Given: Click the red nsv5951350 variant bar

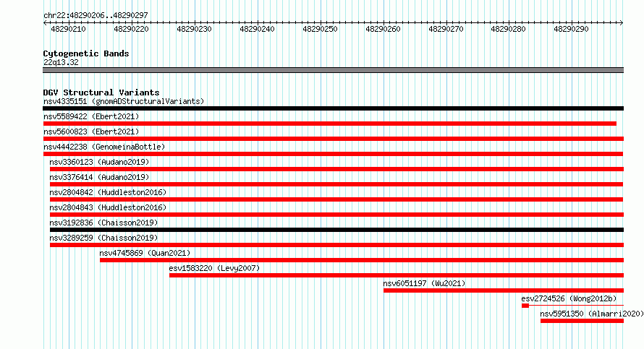Looking at the screenshot, I should pyautogui.click(x=582, y=321).
